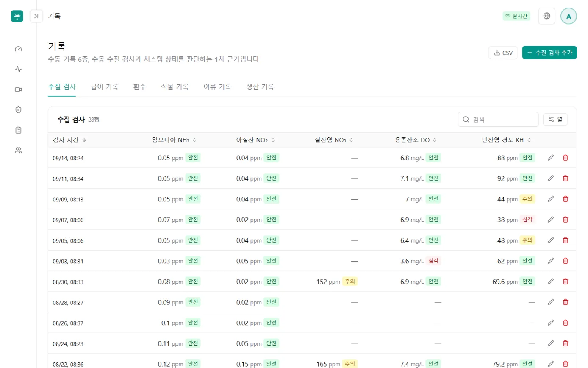Open the dashboard gauge sidebar icon
Image resolution: width=588 pixels, height=368 pixels.
pos(18,49)
